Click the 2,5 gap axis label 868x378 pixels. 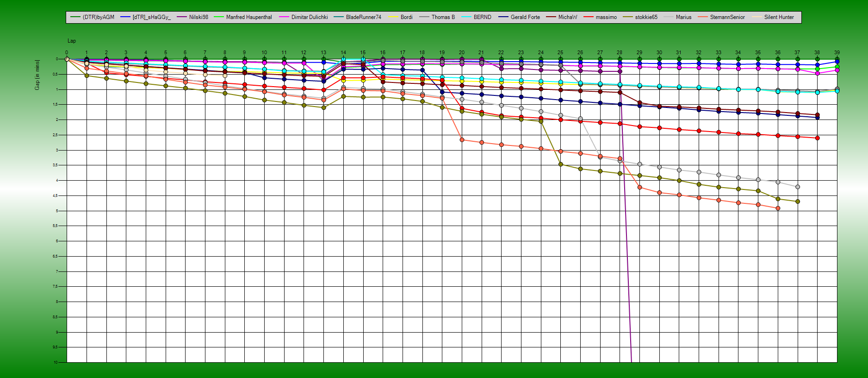[x=55, y=135]
